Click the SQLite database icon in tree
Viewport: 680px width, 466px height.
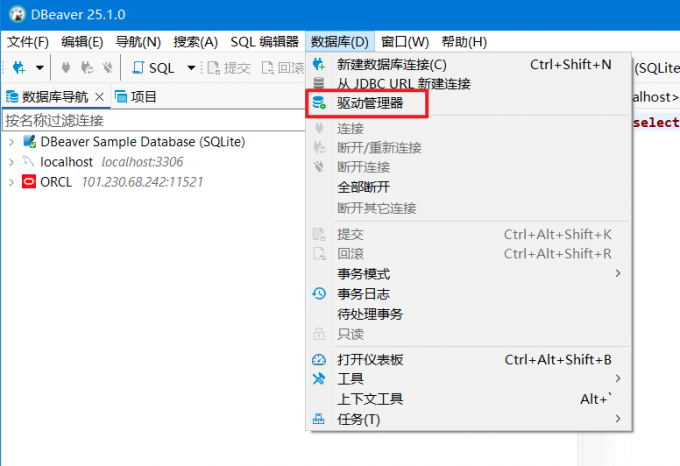click(x=29, y=141)
